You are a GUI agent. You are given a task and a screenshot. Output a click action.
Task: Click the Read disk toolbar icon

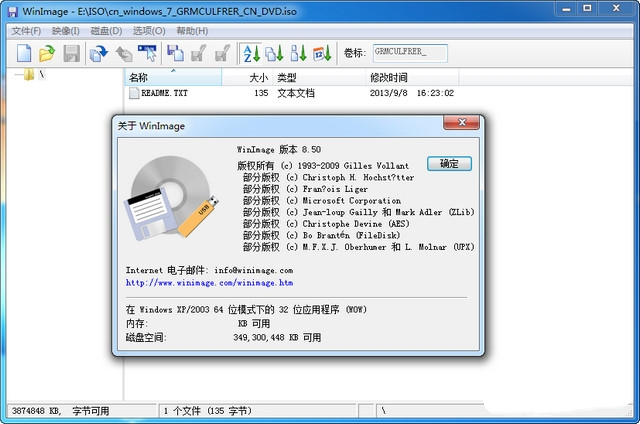[x=98, y=53]
